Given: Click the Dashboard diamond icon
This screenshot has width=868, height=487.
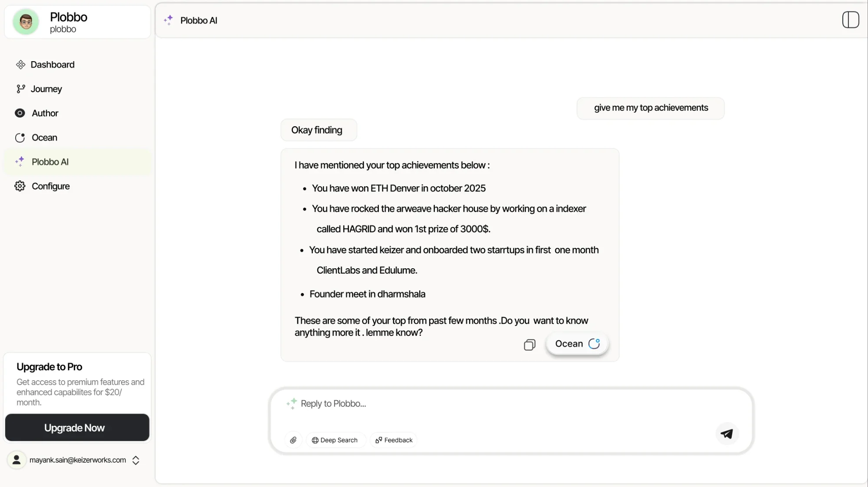Looking at the screenshot, I should 20,65.
